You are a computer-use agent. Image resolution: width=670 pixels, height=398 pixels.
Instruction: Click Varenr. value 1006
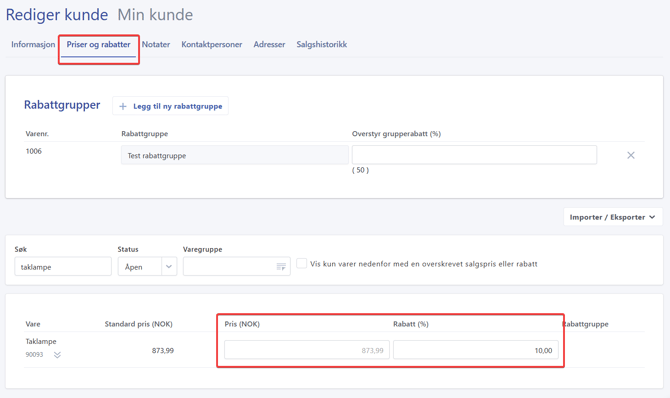tap(34, 151)
